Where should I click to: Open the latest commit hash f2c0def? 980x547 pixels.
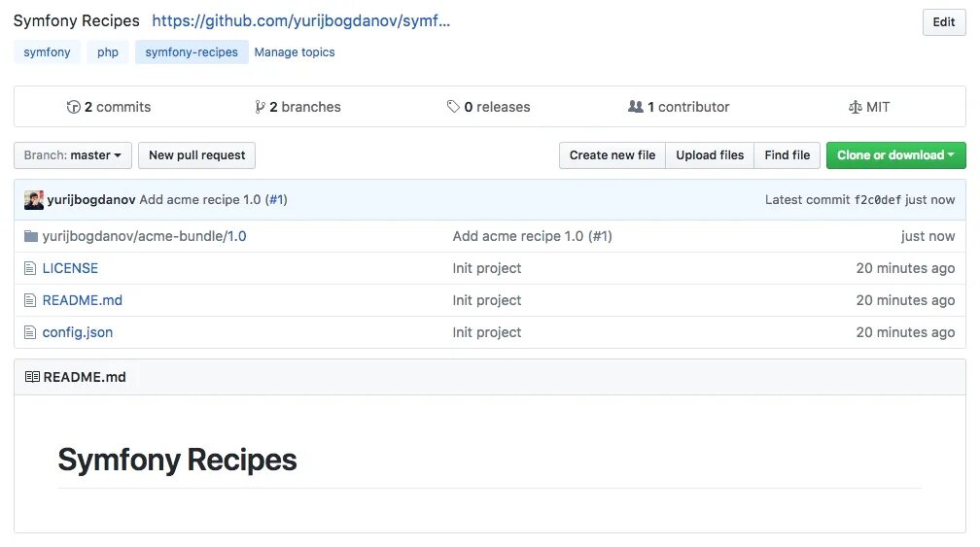(x=877, y=200)
